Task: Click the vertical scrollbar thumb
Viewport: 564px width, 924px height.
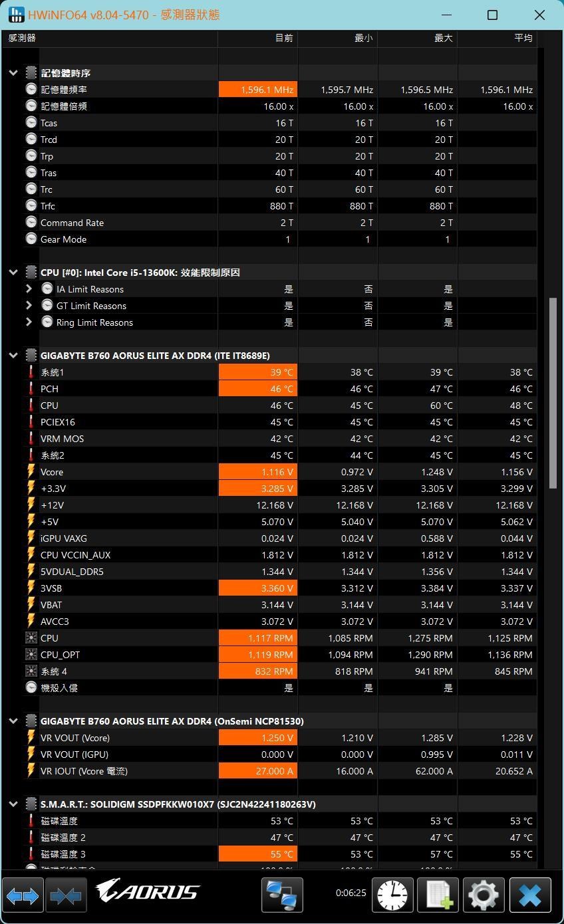Action: coord(553,394)
